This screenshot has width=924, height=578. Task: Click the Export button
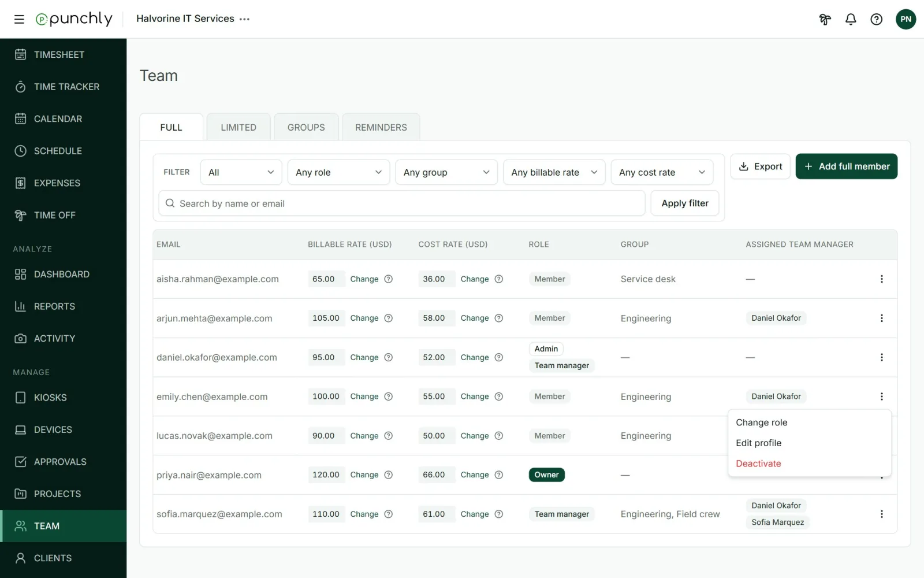click(x=760, y=166)
